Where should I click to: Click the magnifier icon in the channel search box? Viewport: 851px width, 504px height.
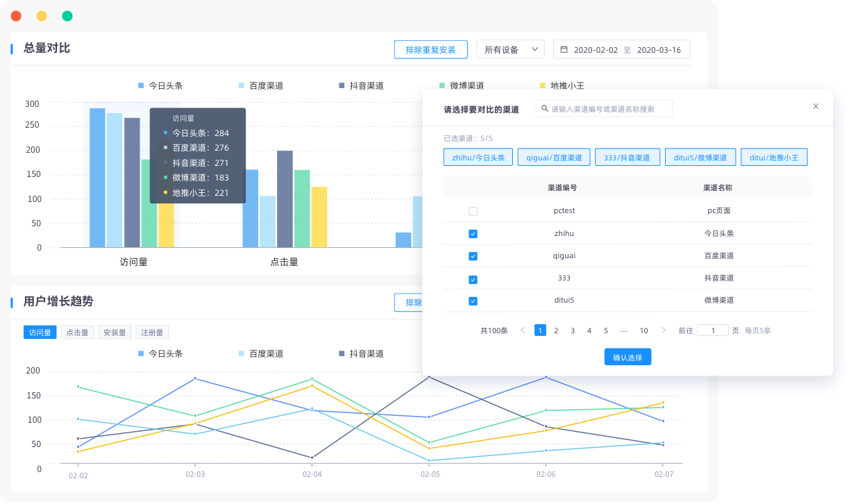[545, 108]
